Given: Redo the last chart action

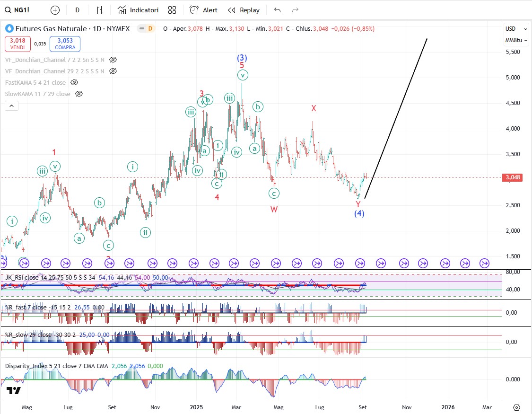Looking at the screenshot, I should tap(295, 10).
